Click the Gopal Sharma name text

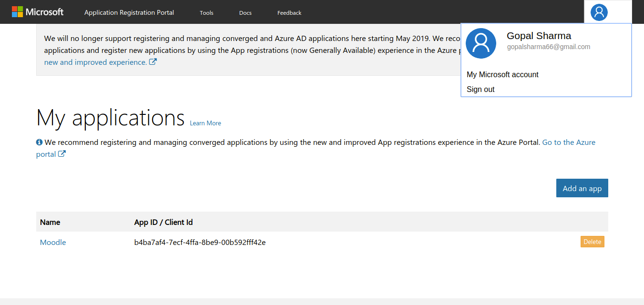click(539, 36)
